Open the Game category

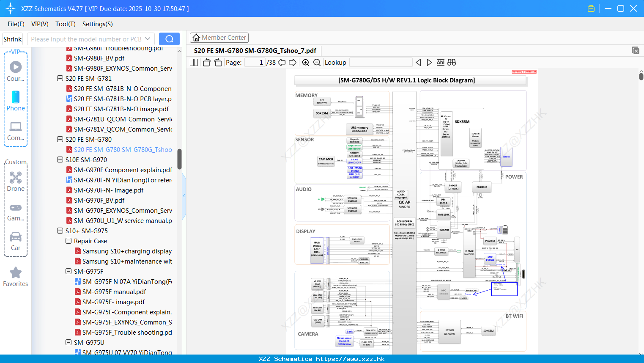(16, 212)
